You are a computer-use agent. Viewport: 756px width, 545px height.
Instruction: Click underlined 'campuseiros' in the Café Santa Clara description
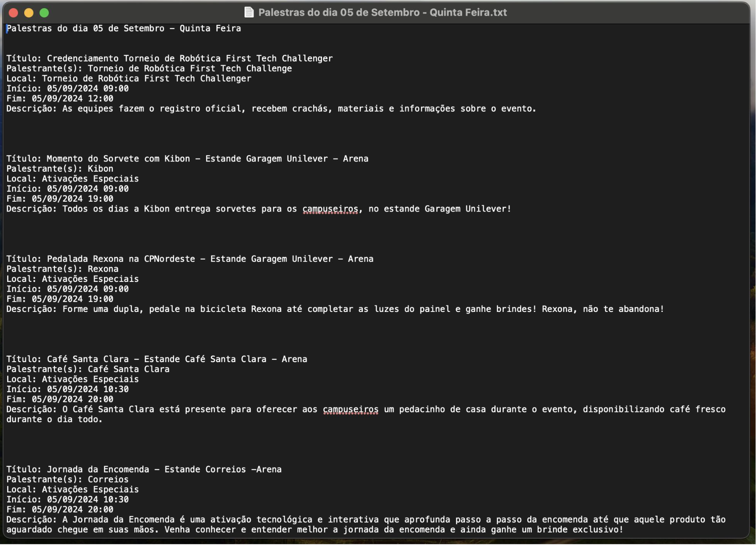coord(351,409)
